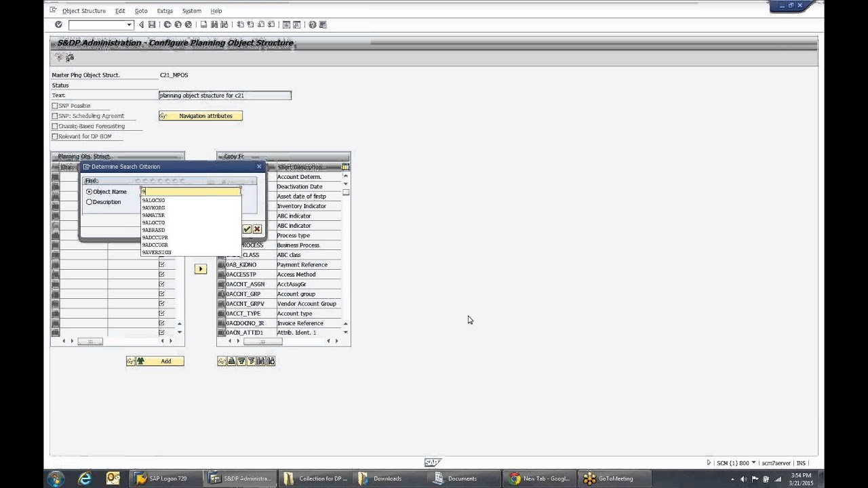Click the Help question mark icon
868x488 pixels.
point(312,24)
